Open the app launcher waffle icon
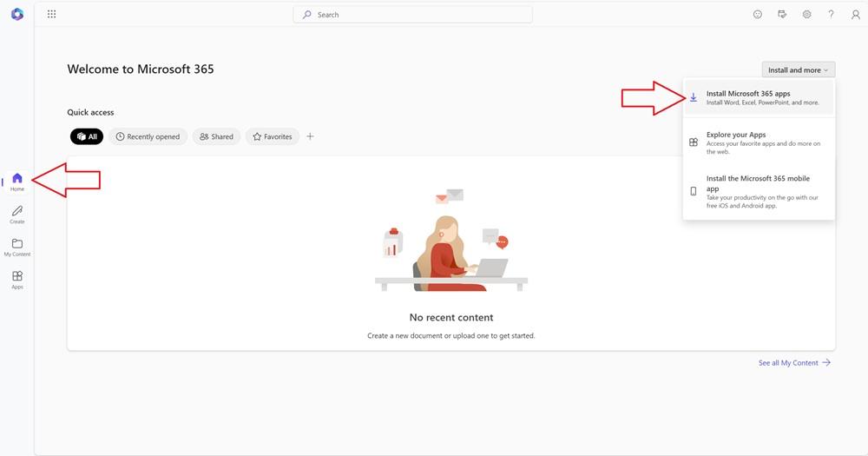This screenshot has height=456, width=868. click(51, 14)
